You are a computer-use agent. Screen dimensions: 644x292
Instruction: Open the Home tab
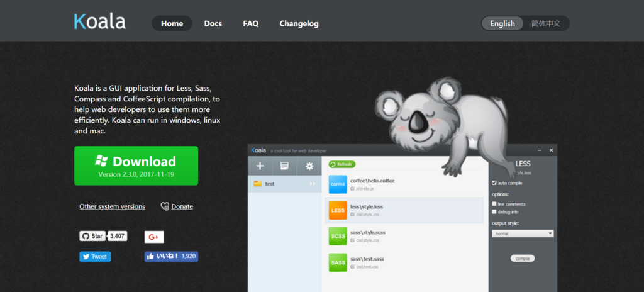[172, 23]
